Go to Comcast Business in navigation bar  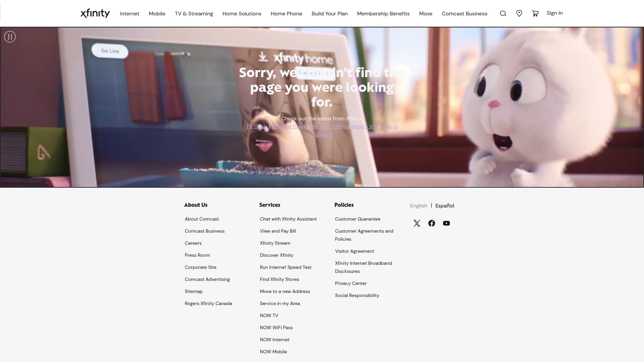[465, 14]
